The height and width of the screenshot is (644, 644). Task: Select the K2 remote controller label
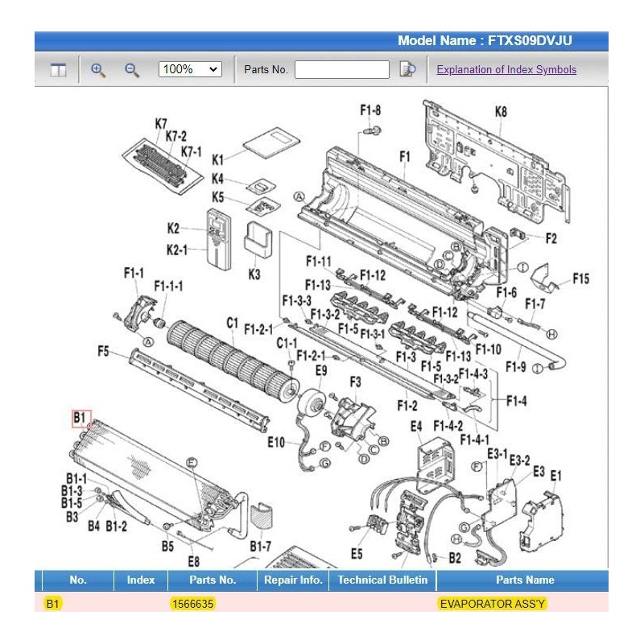point(173,228)
